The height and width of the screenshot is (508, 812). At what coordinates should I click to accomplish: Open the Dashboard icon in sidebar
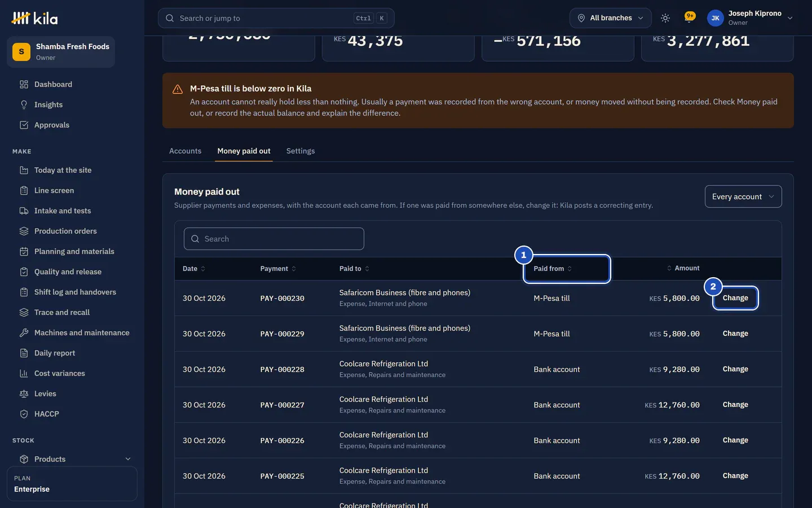[24, 85]
